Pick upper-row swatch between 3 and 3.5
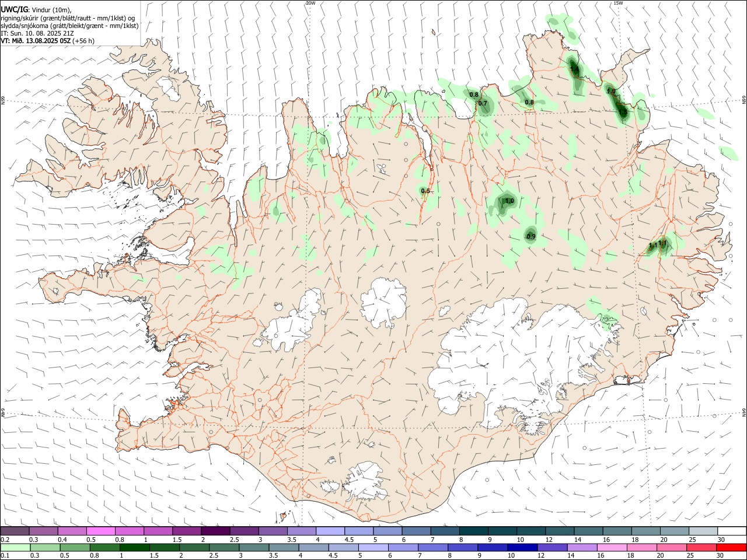 click(273, 531)
